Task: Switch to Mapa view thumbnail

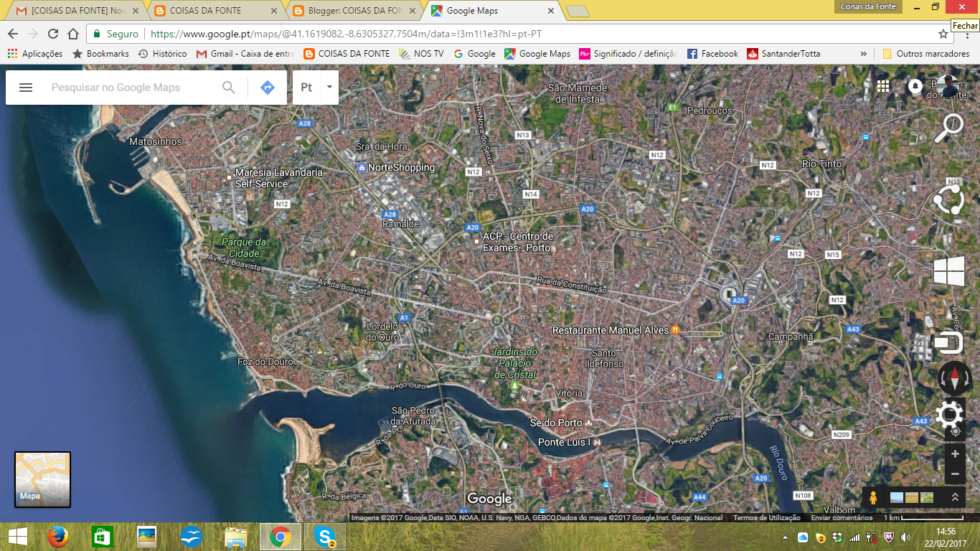Action: point(43,479)
